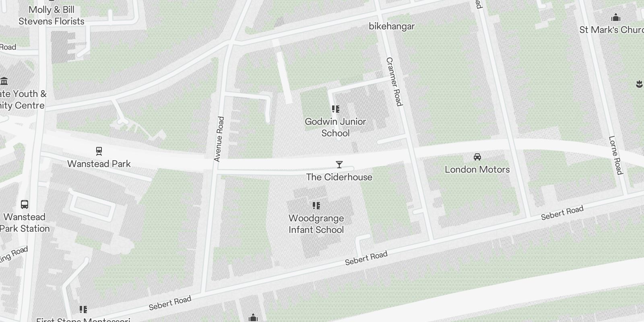Select the youth and community centre building icon

tap(4, 81)
